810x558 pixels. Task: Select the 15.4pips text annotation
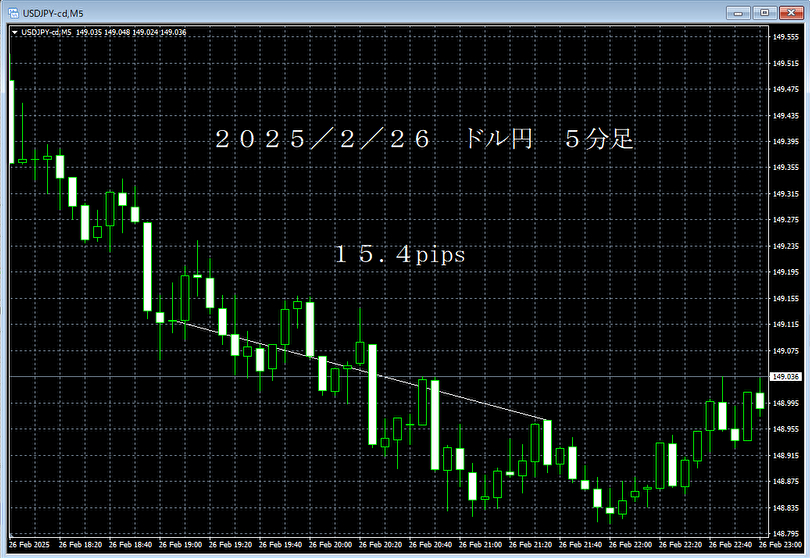point(400,254)
